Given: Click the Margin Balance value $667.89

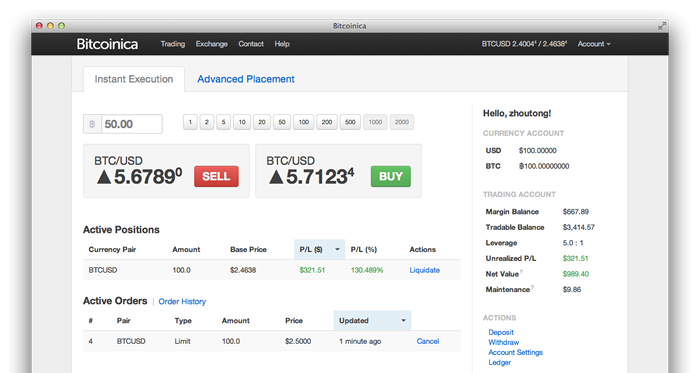Looking at the screenshot, I should click(575, 211).
